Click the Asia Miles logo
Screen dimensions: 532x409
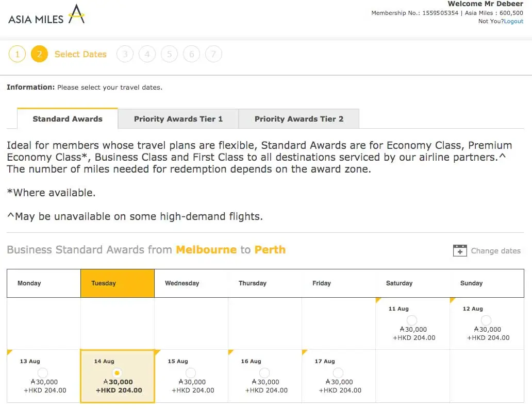point(46,14)
